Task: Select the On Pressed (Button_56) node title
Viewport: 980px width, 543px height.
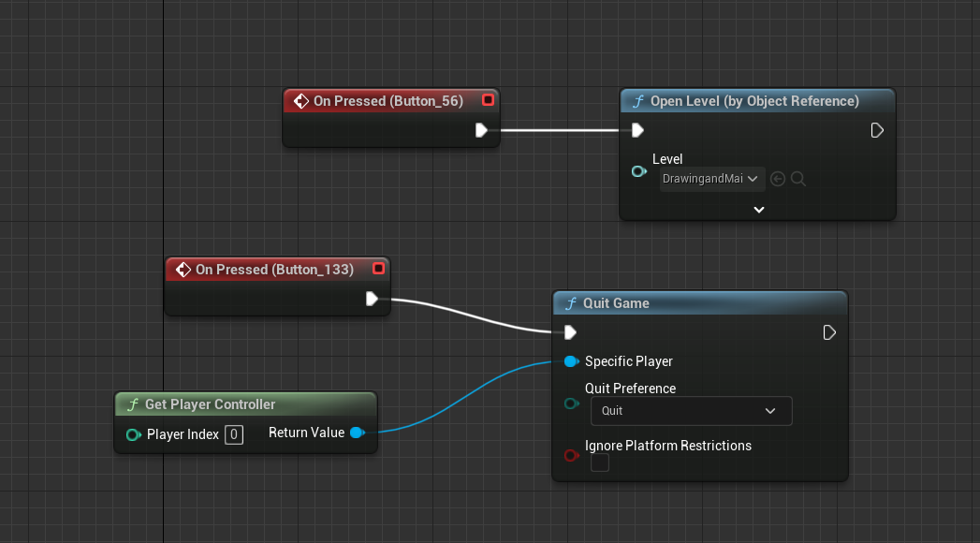Action: pyautogui.click(x=388, y=101)
